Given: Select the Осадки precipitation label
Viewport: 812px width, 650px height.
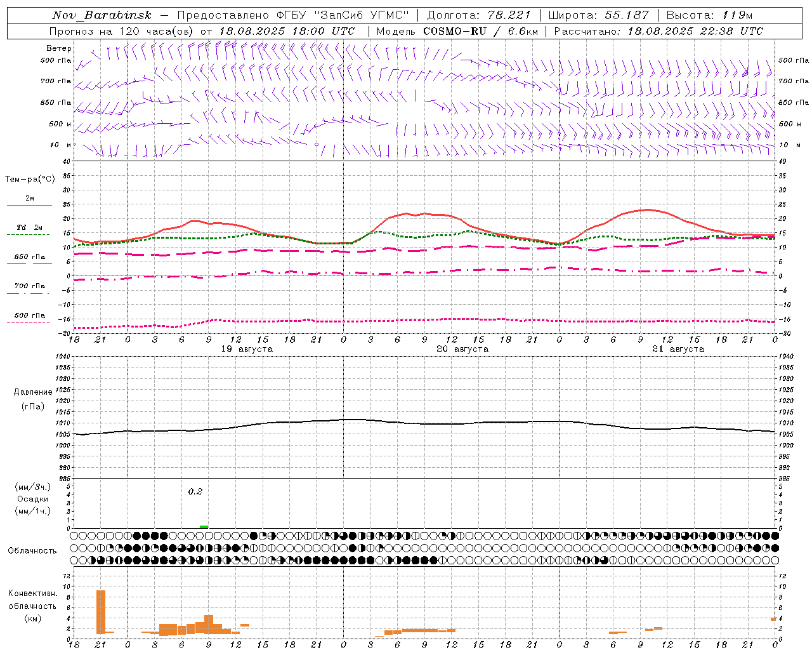Looking at the screenshot, I should coord(32,499).
